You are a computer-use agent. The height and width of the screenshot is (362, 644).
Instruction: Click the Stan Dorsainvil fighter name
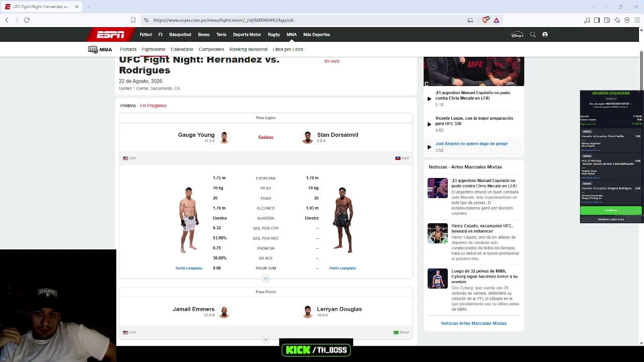(338, 135)
